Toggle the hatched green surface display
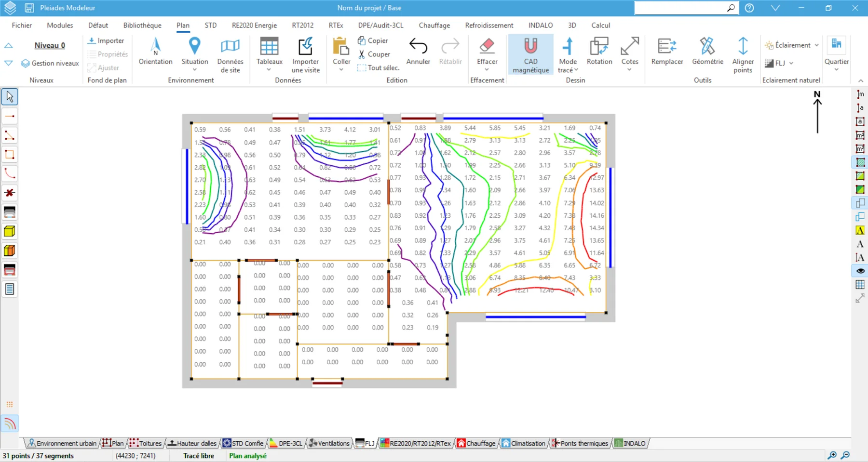This screenshot has width=868, height=462. 860,162
